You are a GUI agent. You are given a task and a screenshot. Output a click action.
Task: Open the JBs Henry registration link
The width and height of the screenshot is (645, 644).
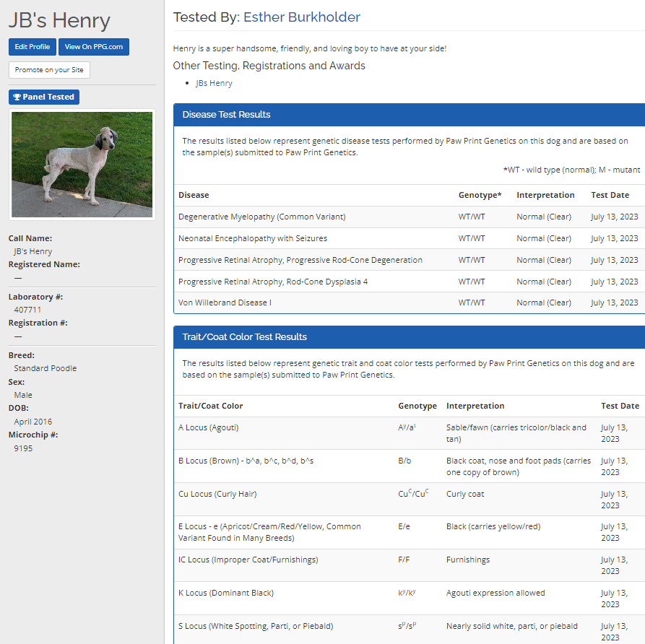214,83
